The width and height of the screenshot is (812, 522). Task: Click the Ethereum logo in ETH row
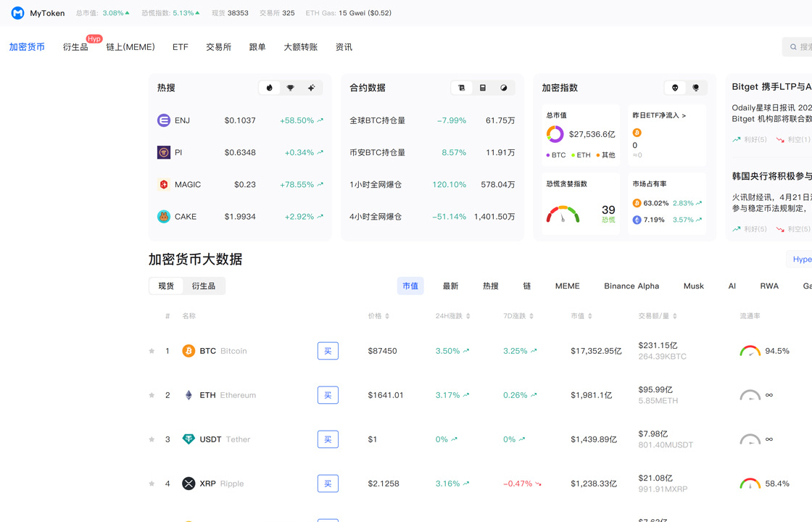coord(188,395)
